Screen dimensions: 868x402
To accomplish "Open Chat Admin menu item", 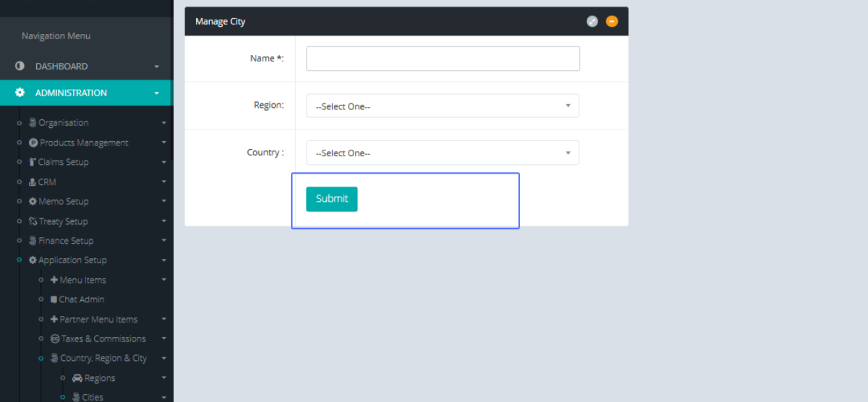I will point(81,299).
